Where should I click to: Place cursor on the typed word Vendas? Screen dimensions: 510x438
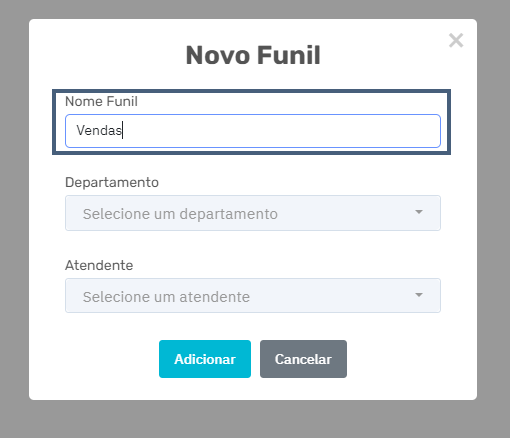point(99,130)
